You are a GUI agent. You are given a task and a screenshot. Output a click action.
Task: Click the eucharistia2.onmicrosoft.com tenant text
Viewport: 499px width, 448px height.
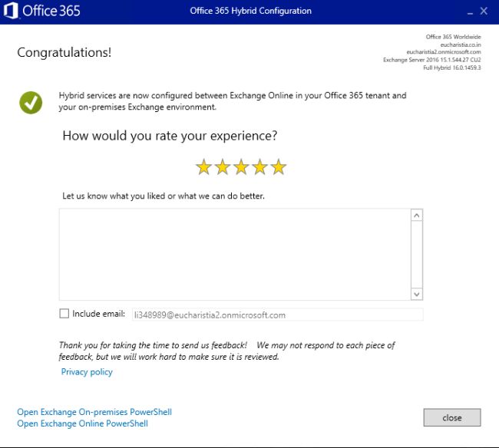(444, 52)
